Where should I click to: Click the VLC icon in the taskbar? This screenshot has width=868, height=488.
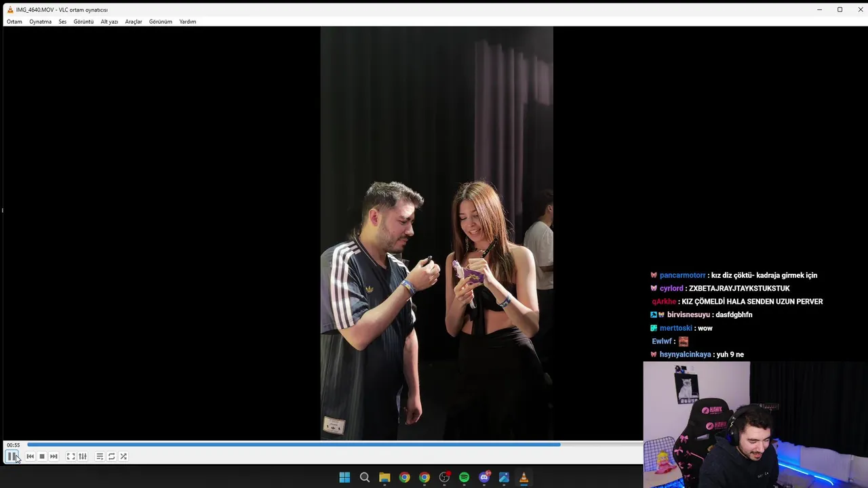[524, 478]
